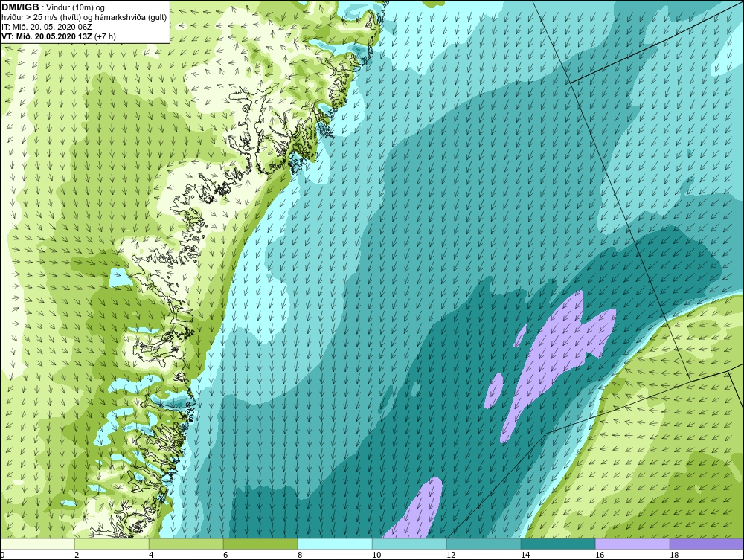Image resolution: width=744 pixels, height=560 pixels.
Task: Click the 'IT: Mið. 20. 05. 2020 06Z' line
Action: (47, 27)
